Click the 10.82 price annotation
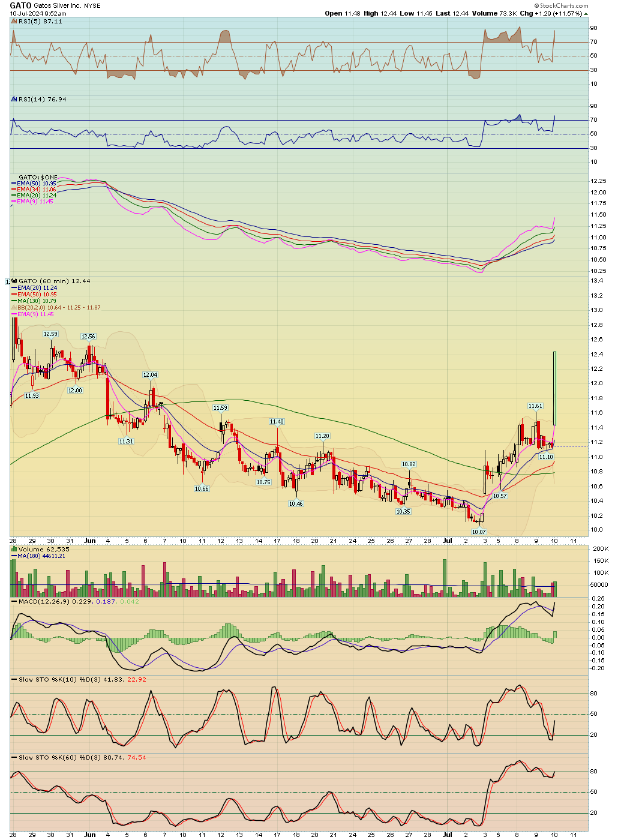618x840 pixels. [x=409, y=464]
